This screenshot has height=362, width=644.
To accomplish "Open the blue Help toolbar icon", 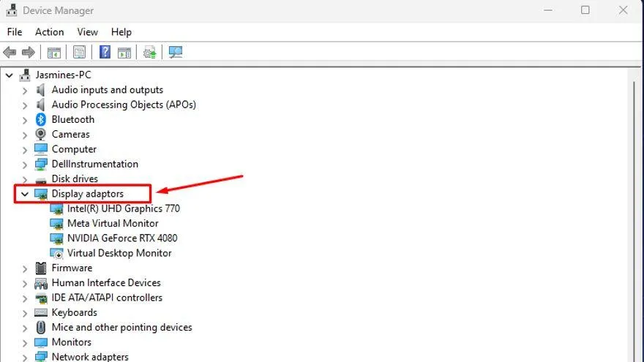I will click(x=105, y=52).
